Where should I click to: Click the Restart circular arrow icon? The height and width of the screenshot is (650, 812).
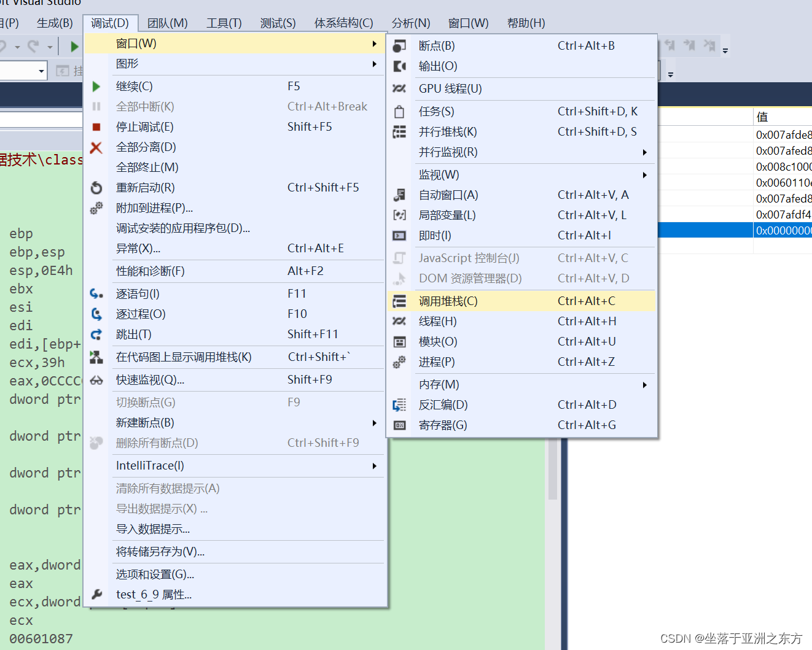96,188
